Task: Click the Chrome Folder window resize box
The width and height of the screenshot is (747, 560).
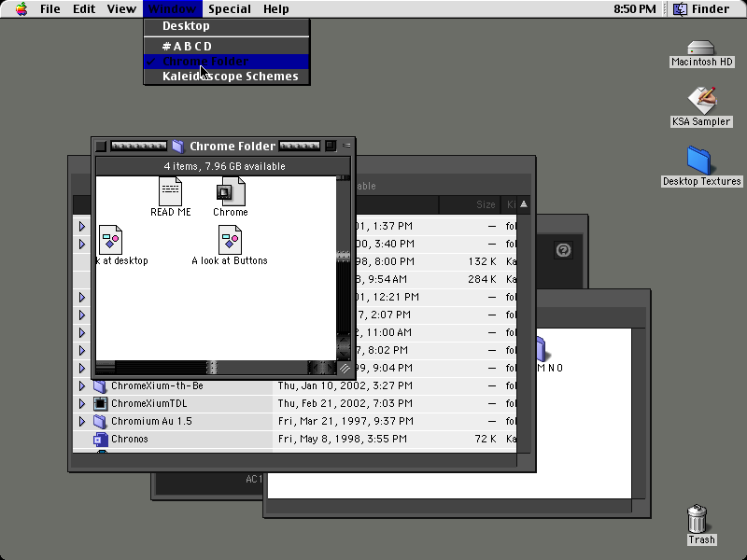Action: point(344,368)
